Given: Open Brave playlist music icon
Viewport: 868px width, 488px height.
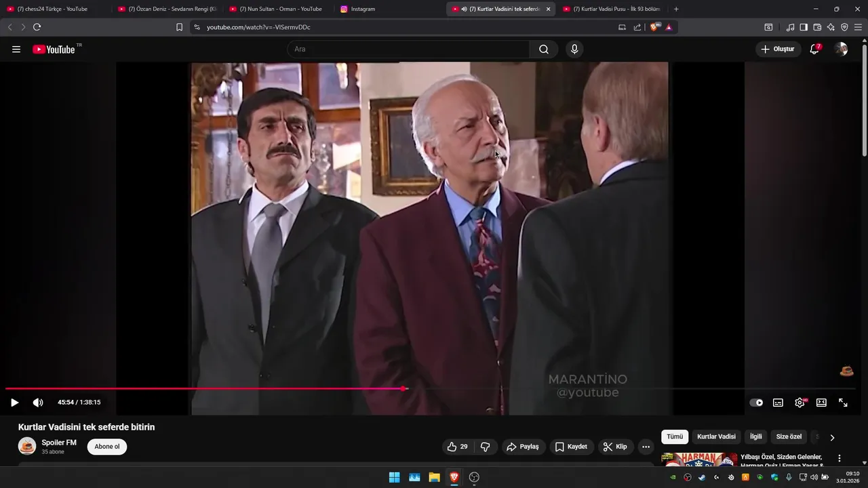Looking at the screenshot, I should 790,27.
